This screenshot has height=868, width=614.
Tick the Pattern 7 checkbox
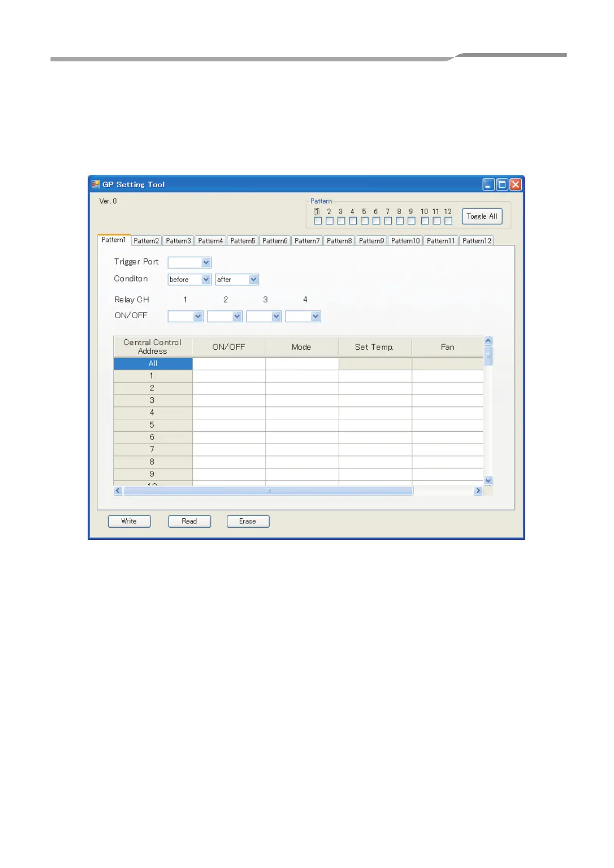[388, 221]
